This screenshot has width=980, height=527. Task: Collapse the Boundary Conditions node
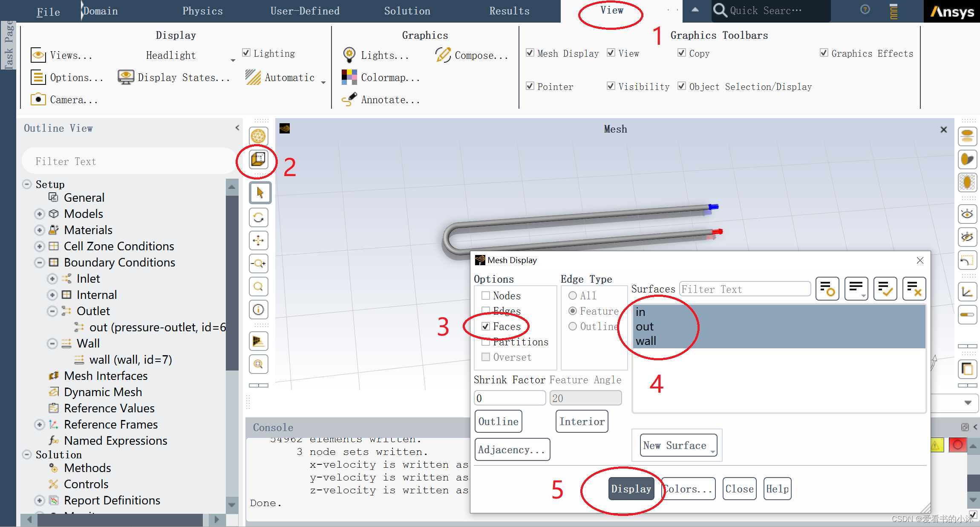pos(40,262)
